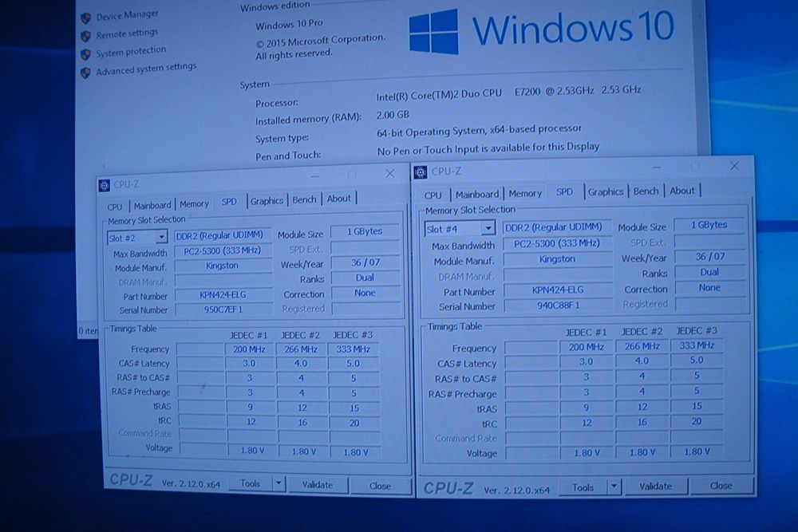Open About tab in left CPU-Z window
The image size is (798, 532).
point(338,199)
